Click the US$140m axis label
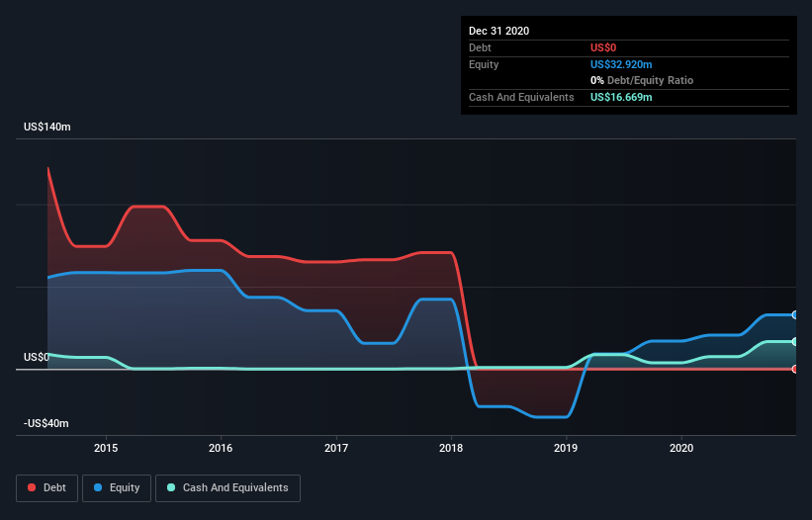 tap(47, 127)
